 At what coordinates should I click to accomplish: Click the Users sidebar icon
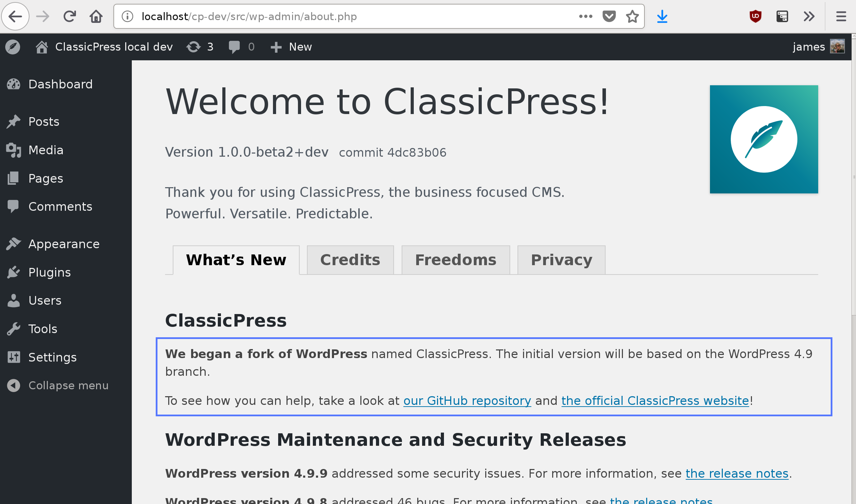click(x=14, y=300)
